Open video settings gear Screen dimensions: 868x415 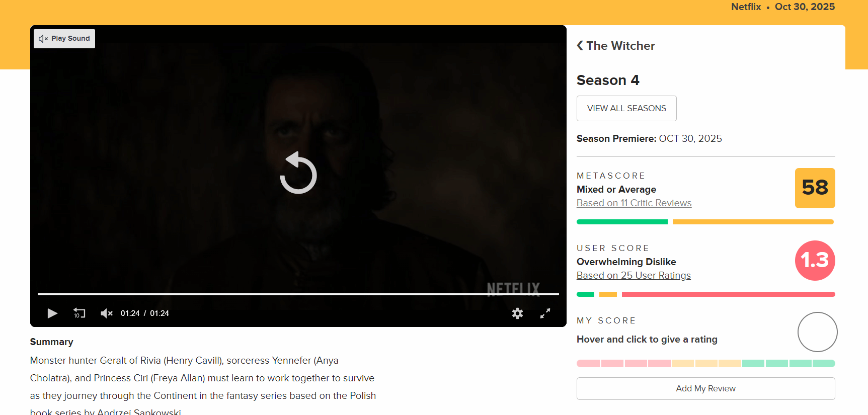(x=517, y=313)
